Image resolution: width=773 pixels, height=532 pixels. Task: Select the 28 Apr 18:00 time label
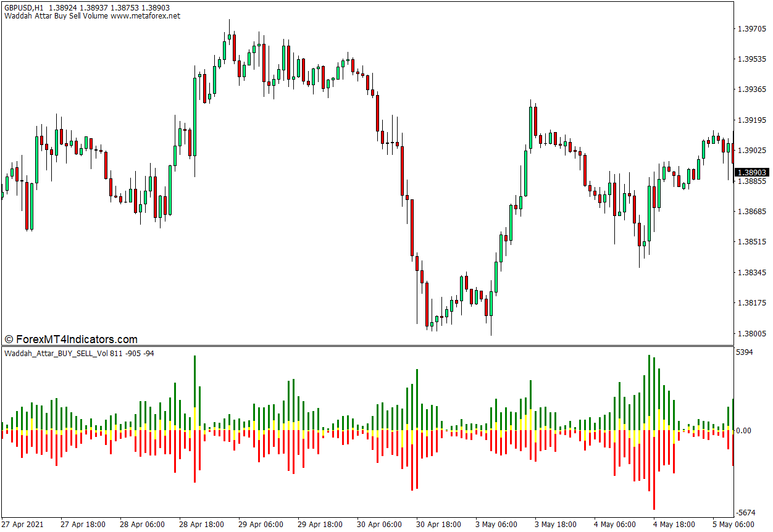201,525
